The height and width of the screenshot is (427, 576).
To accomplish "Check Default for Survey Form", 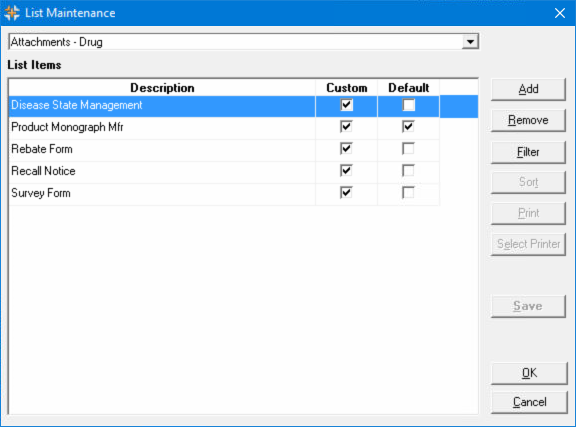I will click(x=408, y=193).
